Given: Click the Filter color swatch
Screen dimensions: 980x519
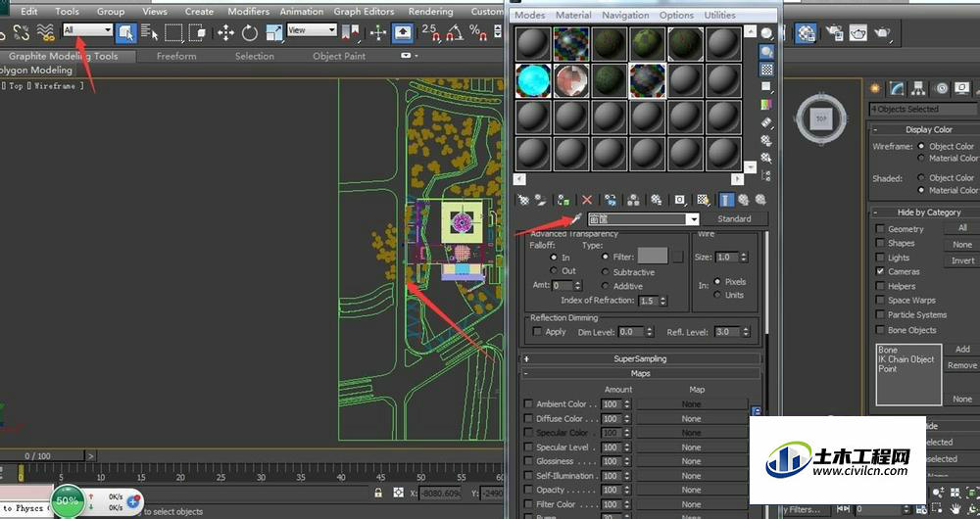Looking at the screenshot, I should (x=653, y=256).
